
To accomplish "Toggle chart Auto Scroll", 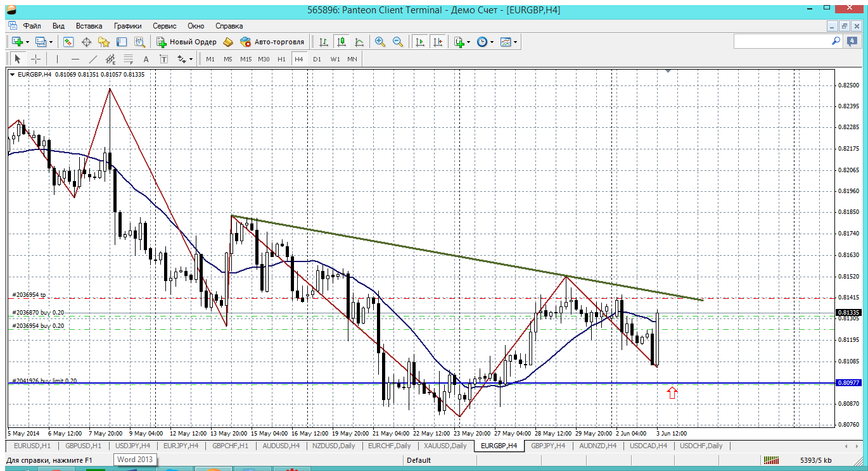I will click(x=419, y=42).
